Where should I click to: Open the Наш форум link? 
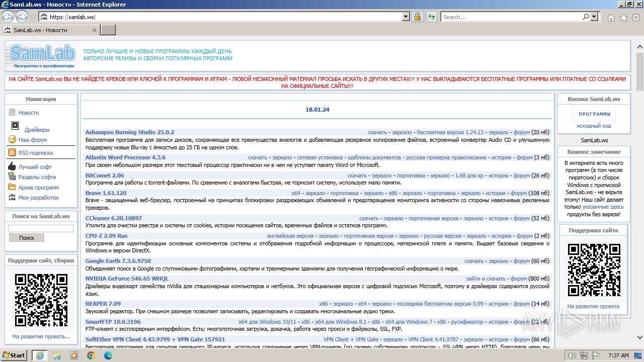(x=33, y=140)
